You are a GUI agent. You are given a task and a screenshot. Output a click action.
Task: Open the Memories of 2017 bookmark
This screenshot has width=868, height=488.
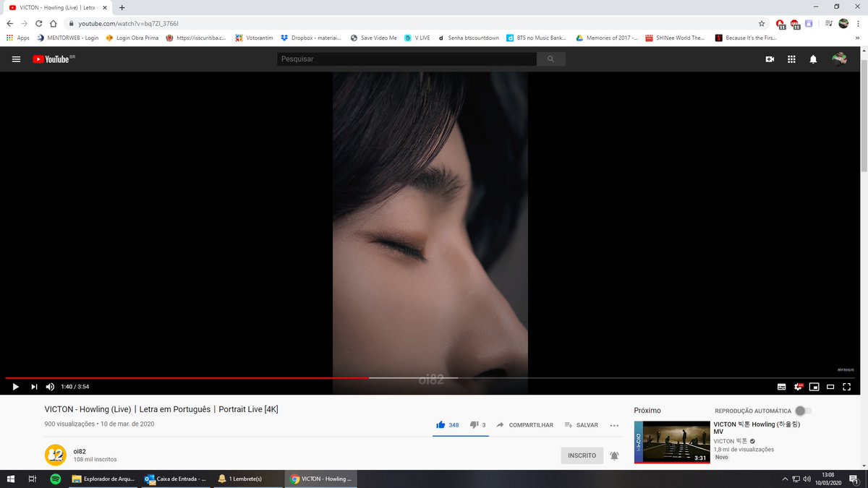pos(606,38)
